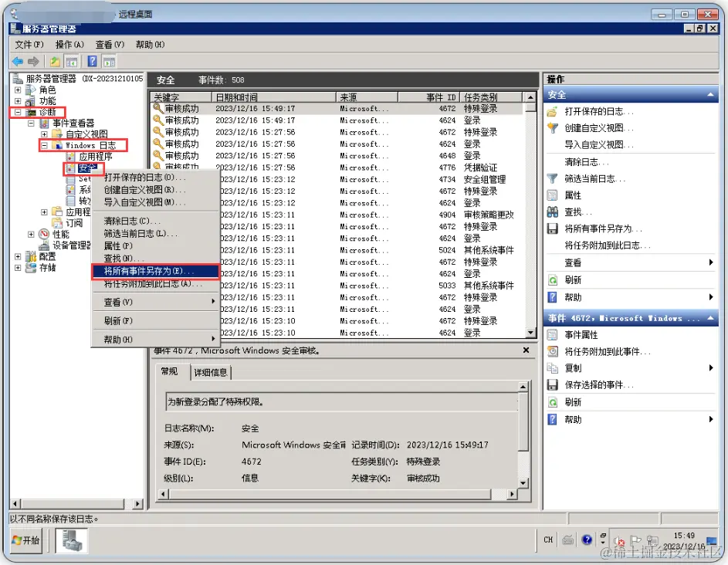Switch to the 常规 tab
The image size is (728, 565).
click(x=170, y=371)
